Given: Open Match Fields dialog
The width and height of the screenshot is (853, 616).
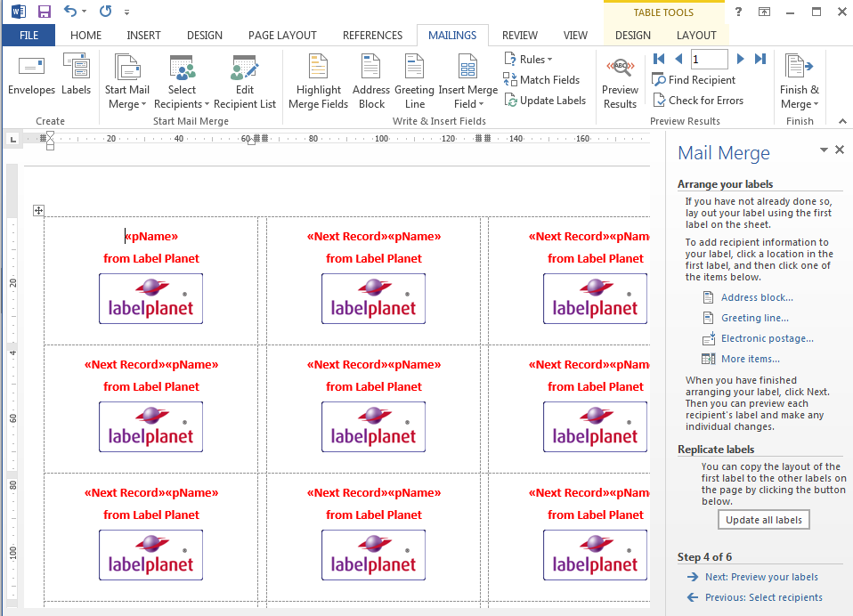Looking at the screenshot, I should [541, 79].
